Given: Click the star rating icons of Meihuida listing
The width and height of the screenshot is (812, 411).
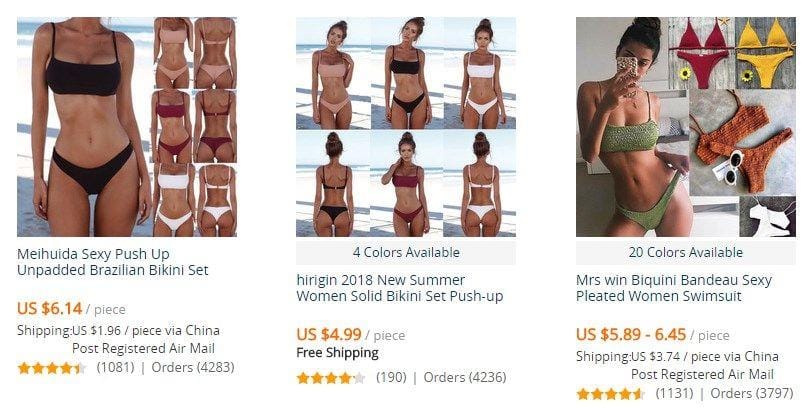Looking at the screenshot, I should (x=52, y=368).
